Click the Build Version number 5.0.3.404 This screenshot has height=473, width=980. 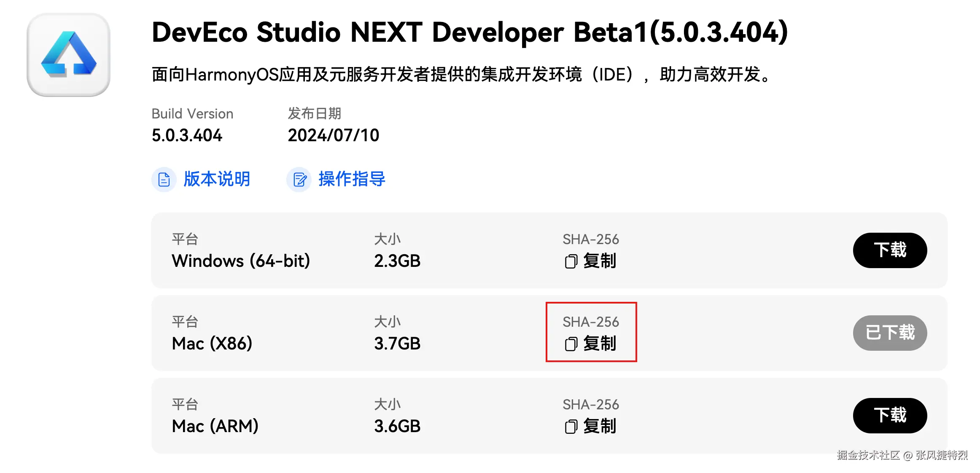187,135
